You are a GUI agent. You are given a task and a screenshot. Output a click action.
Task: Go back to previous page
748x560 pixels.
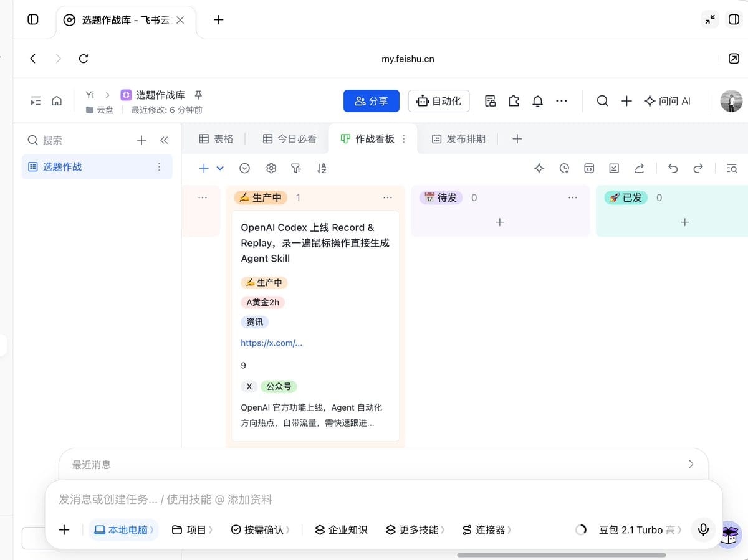click(x=33, y=59)
